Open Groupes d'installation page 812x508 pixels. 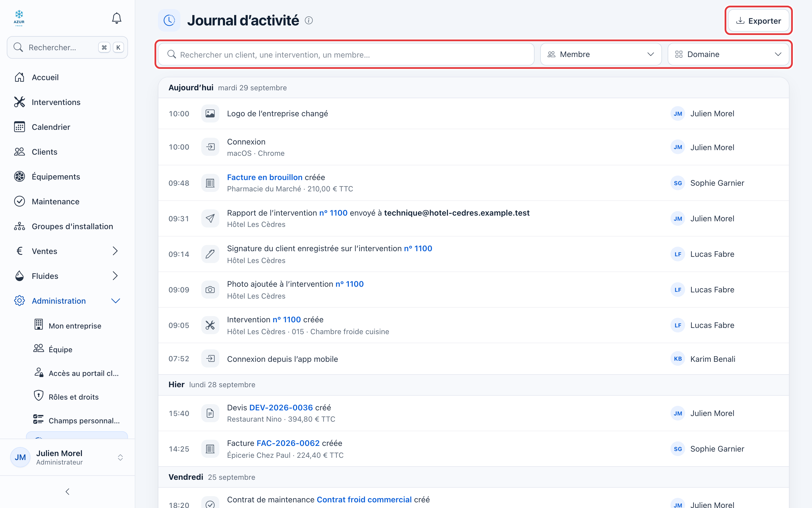67,226
